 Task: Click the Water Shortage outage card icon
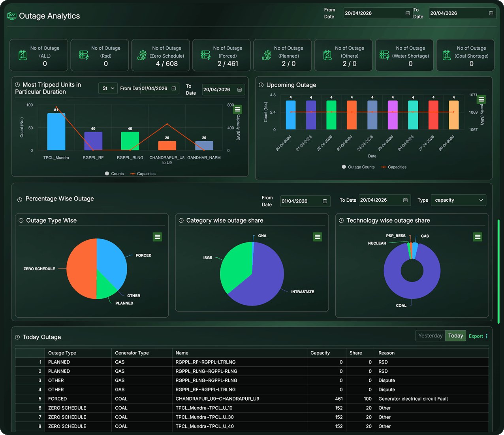pos(384,55)
